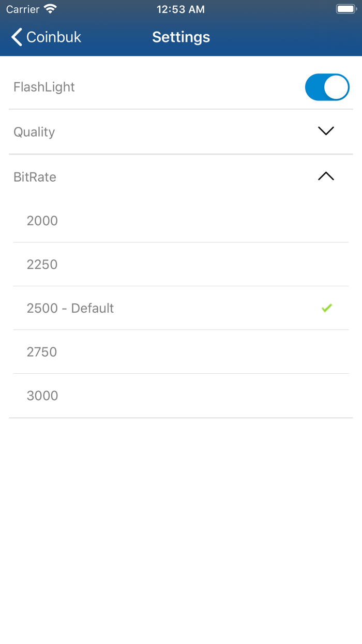
Task: Click the clock showing 12:53 AM
Action: (x=180, y=9)
